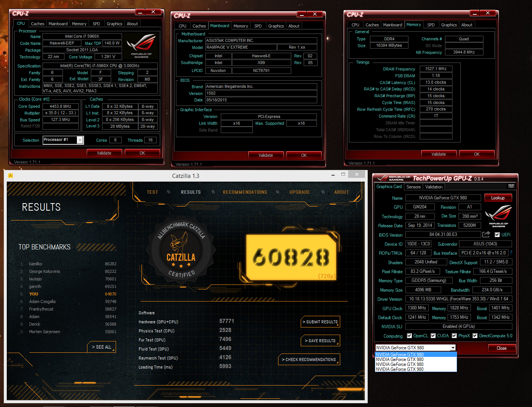Toggle the OpenCL checkbox
The height and width of the screenshot is (407, 532).
click(409, 336)
